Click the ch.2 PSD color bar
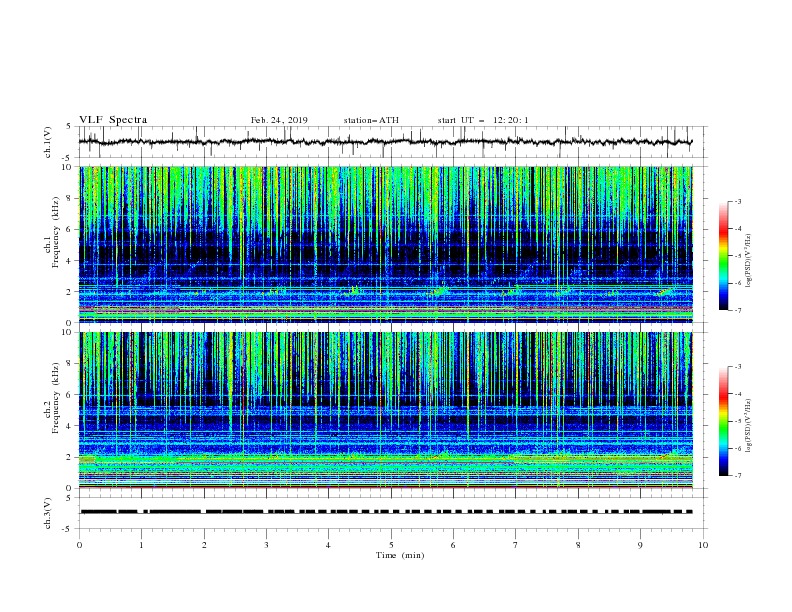Screen dimensions: 792x612 pyautogui.click(x=723, y=421)
